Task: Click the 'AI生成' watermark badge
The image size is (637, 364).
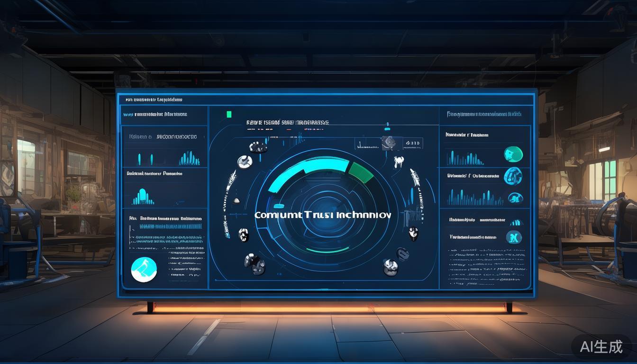Action: point(601,347)
